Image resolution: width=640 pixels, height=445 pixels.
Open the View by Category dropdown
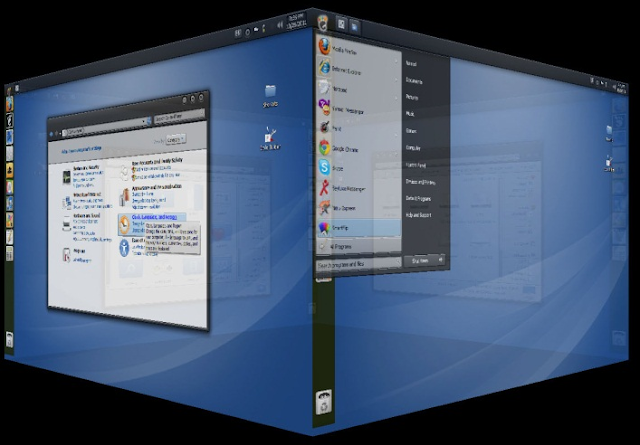pos(176,139)
